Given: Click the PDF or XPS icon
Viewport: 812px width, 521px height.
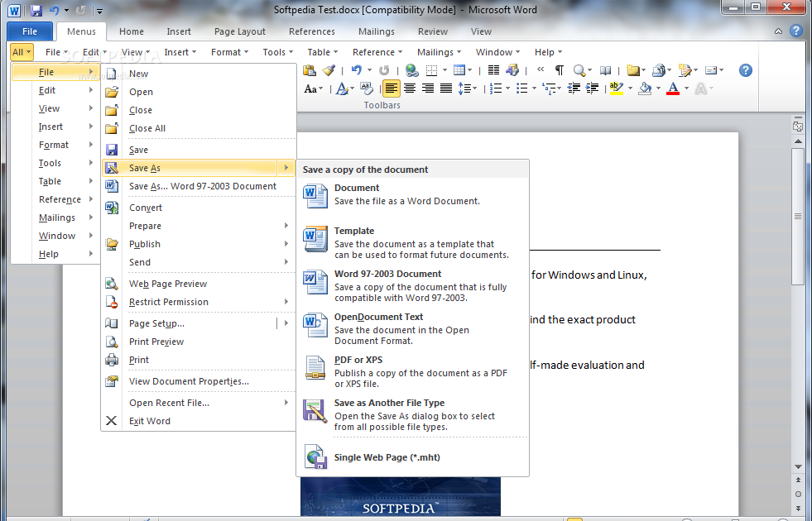Looking at the screenshot, I should pos(315,368).
